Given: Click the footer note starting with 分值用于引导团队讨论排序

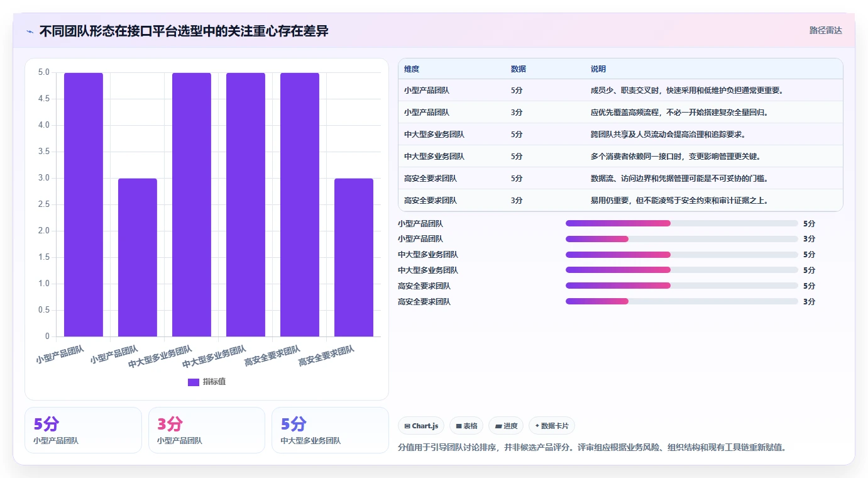Looking at the screenshot, I should pos(592,448).
